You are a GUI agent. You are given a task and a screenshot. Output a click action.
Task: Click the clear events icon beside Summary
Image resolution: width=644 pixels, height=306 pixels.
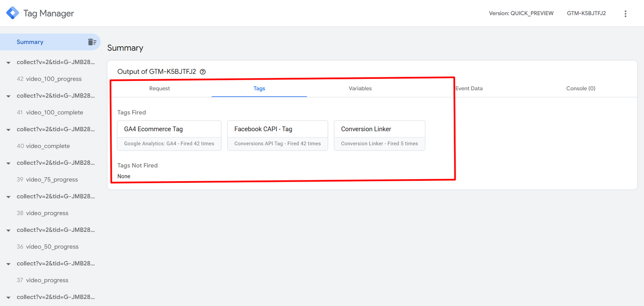pyautogui.click(x=92, y=42)
